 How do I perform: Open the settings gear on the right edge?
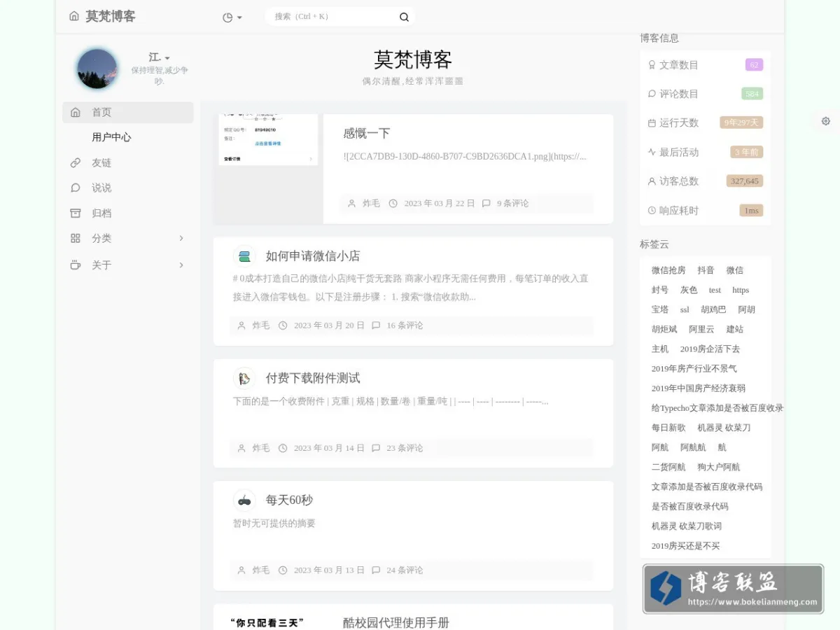coord(826,121)
